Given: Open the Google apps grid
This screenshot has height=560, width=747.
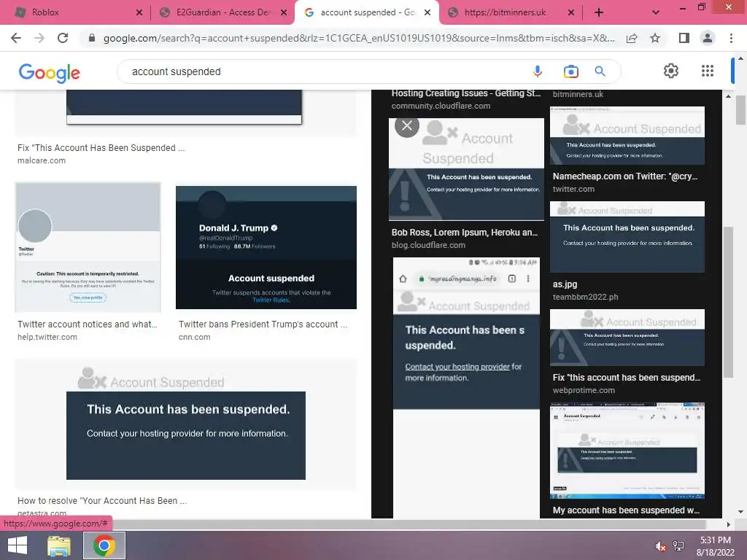Looking at the screenshot, I should pyautogui.click(x=708, y=71).
